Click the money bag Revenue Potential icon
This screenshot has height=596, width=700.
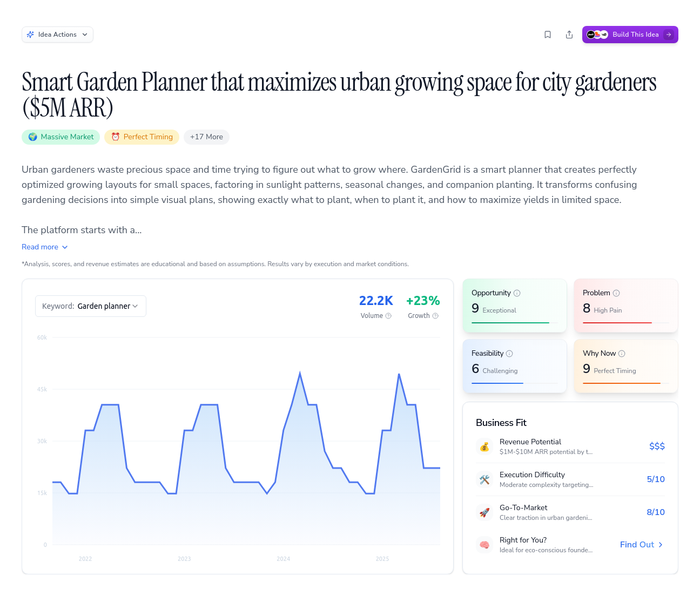pos(484,446)
